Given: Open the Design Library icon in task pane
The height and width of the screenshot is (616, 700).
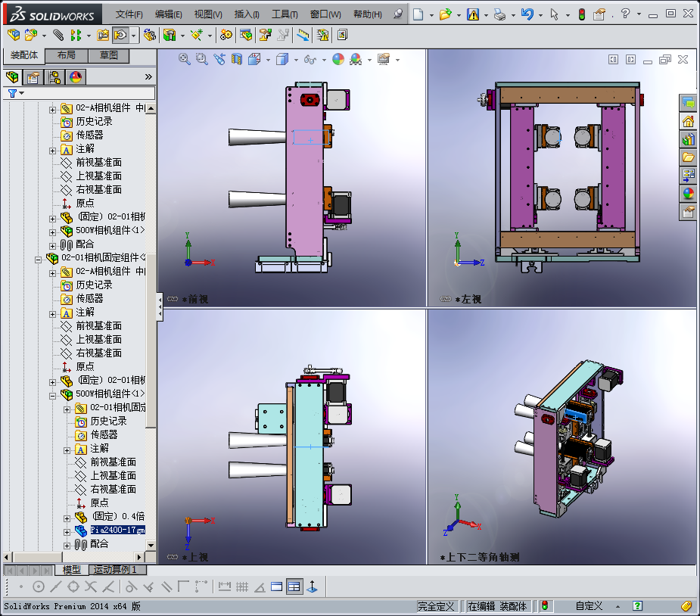Looking at the screenshot, I should click(x=689, y=139).
